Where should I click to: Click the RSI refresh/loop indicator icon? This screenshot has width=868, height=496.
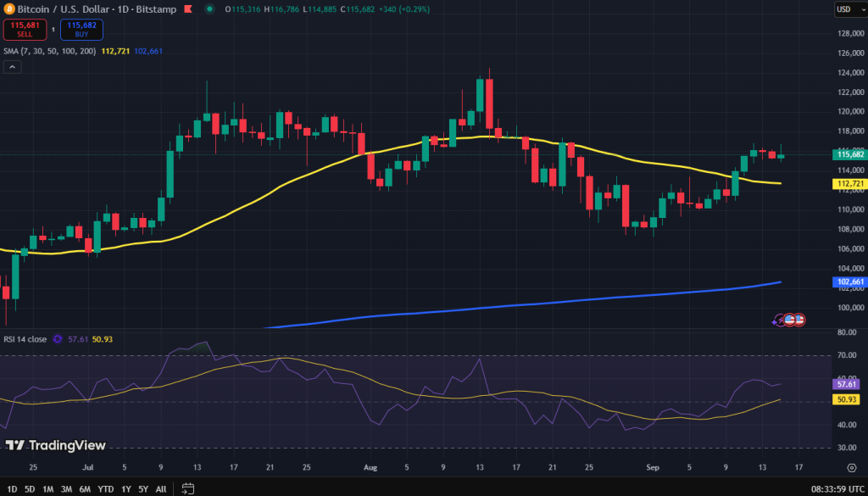click(x=56, y=338)
